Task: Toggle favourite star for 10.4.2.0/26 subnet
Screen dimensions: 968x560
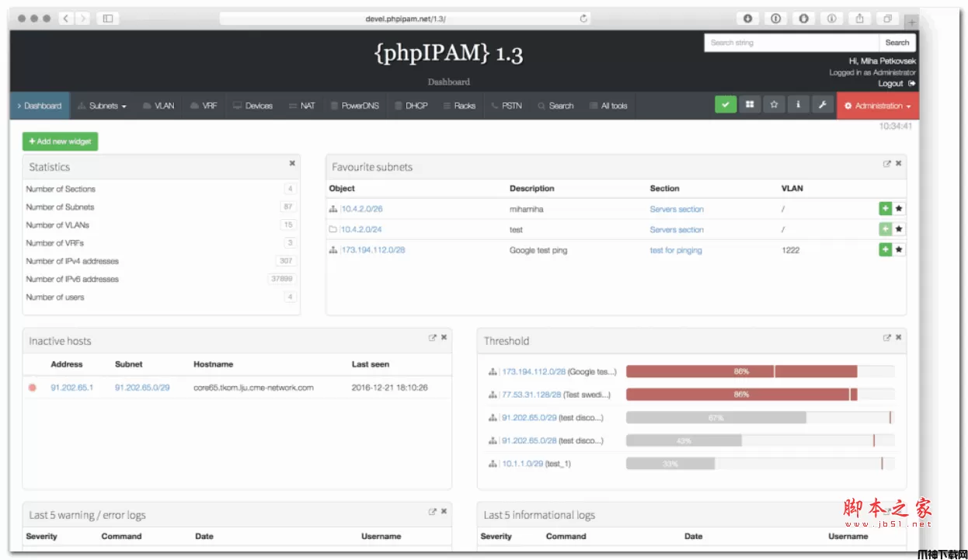Action: (x=899, y=208)
